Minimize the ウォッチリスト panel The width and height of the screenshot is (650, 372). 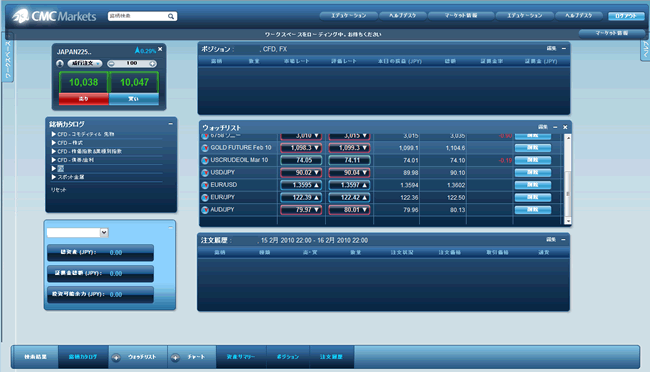pyautogui.click(x=555, y=127)
